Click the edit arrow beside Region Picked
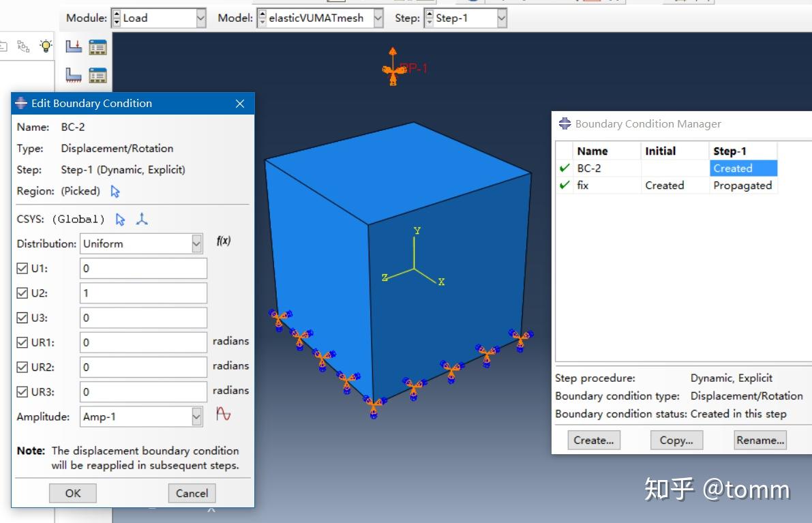The height and width of the screenshot is (523, 812). click(x=116, y=192)
